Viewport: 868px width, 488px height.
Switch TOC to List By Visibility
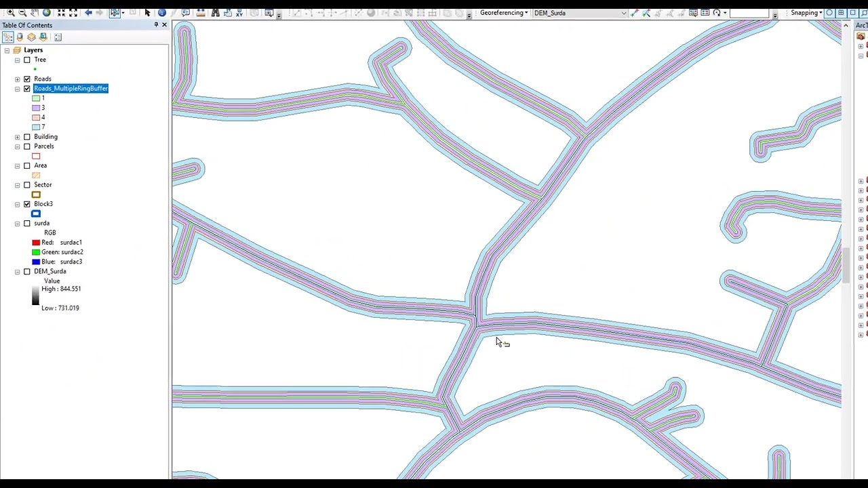pyautogui.click(x=31, y=37)
